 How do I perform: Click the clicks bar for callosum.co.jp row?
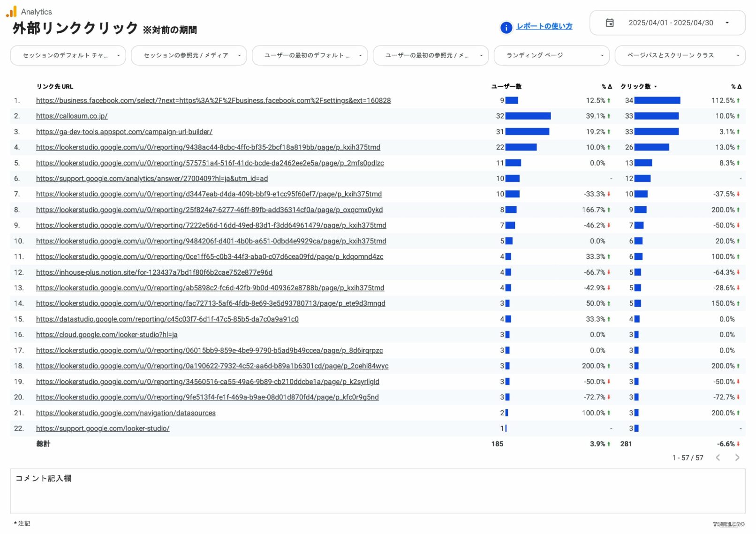[656, 116]
